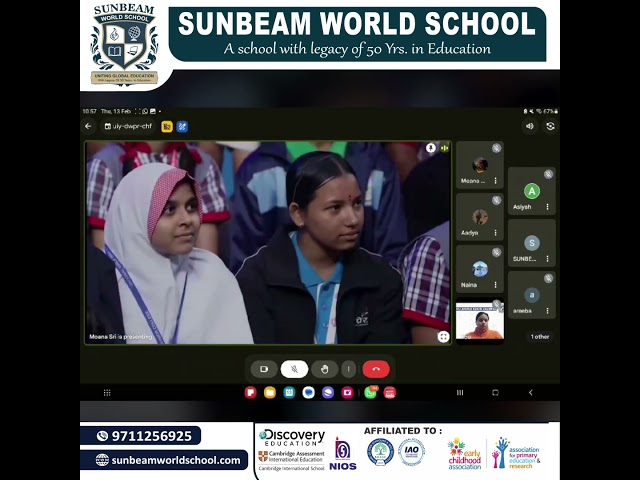This screenshot has width=640, height=480.
Task: Open last red app icon in dock
Action: (390, 393)
